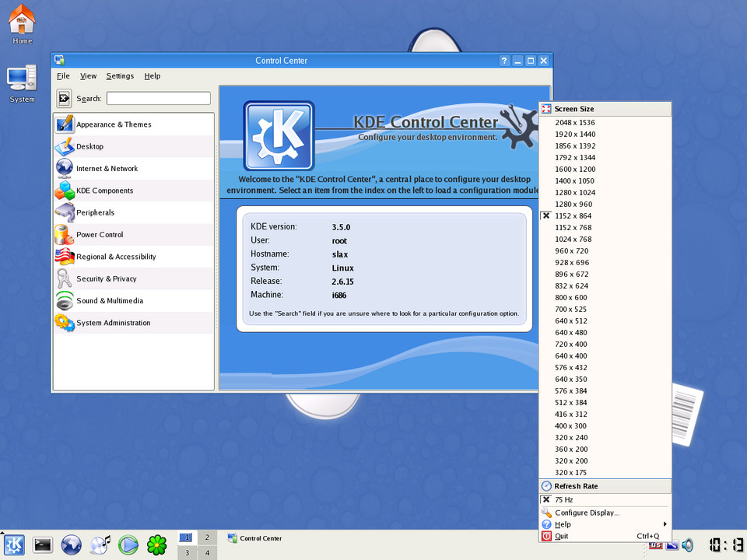This screenshot has height=560, width=747.
Task: Open the volume speaker tray icon
Action: [687, 544]
